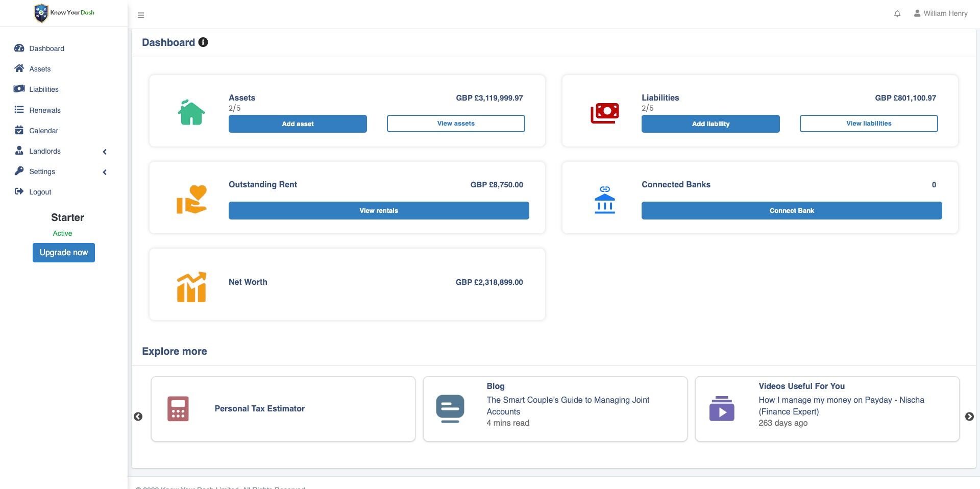This screenshot has height=489, width=980.
Task: Click the Connected Banks card title
Action: (x=676, y=184)
